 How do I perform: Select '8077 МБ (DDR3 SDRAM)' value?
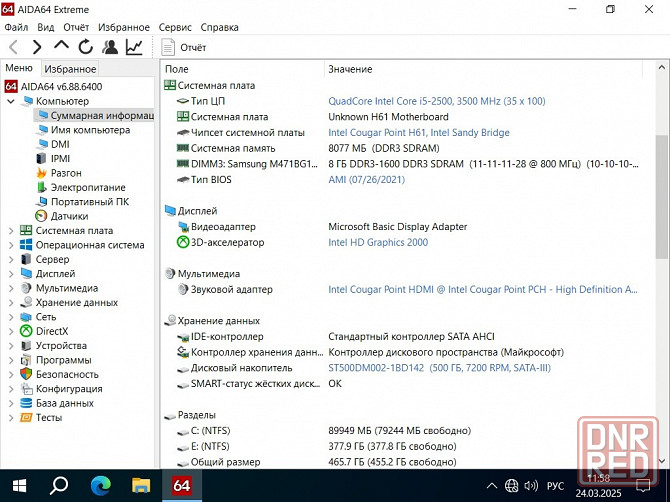384,149
